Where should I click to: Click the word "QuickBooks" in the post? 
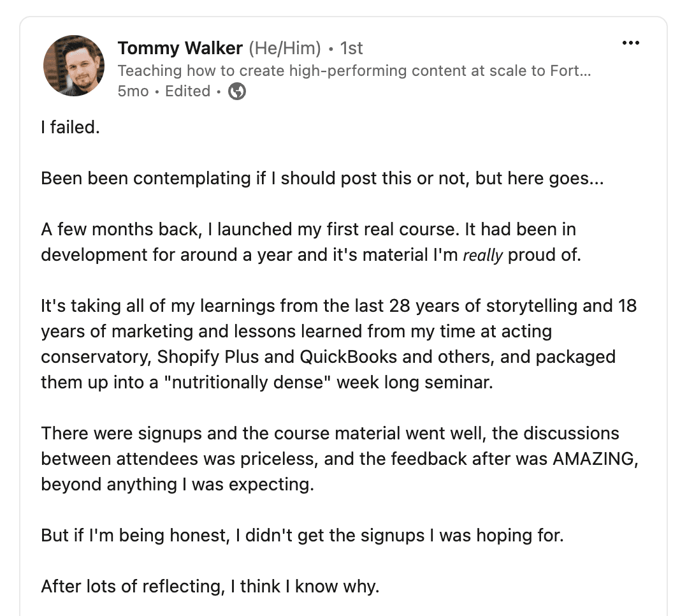pos(337,356)
